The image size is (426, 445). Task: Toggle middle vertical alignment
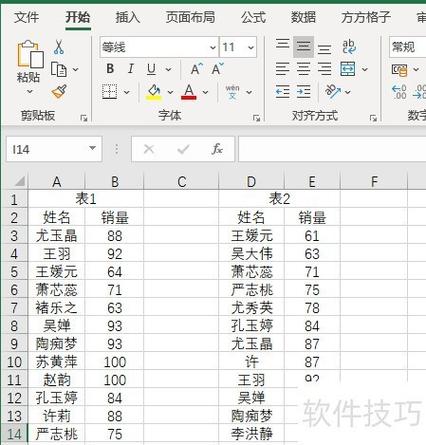coord(303,46)
